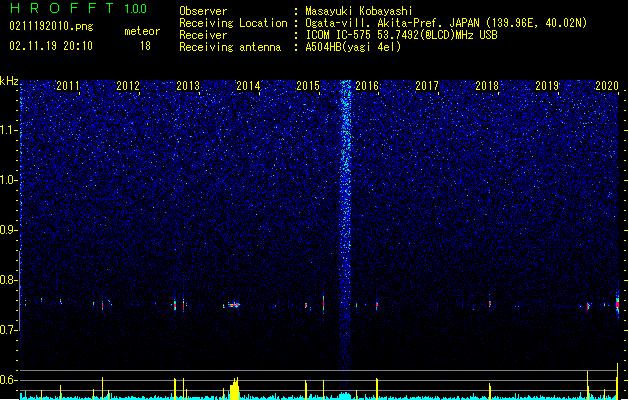Click the 0.9 kHz frequency label

9,230
